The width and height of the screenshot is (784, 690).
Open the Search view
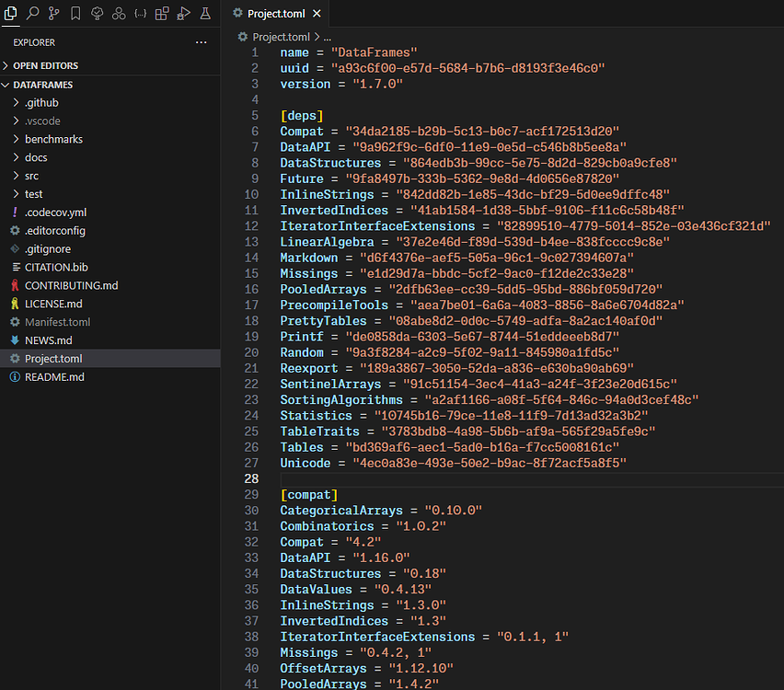point(33,13)
